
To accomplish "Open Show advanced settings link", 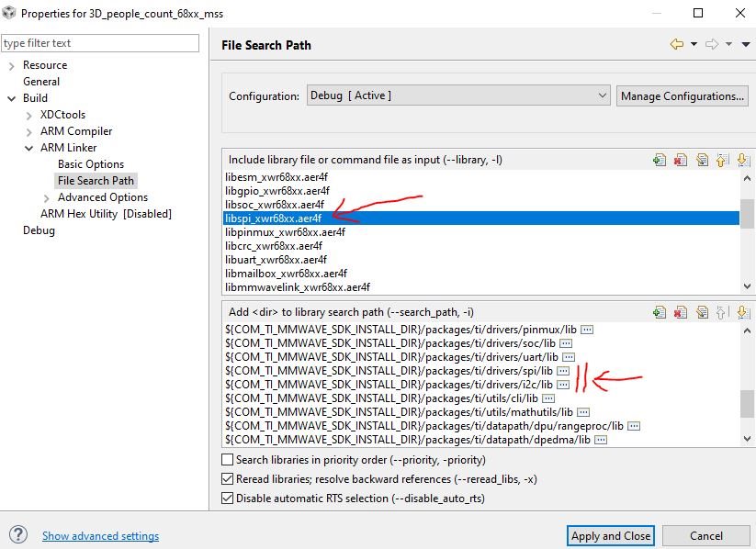I will pyautogui.click(x=100, y=536).
